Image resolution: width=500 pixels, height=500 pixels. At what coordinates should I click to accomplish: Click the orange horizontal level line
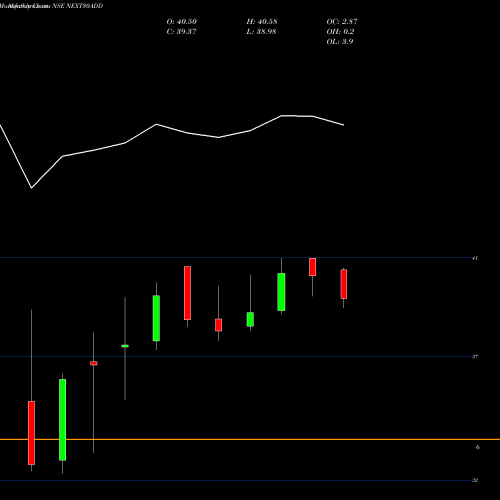(x=250, y=440)
